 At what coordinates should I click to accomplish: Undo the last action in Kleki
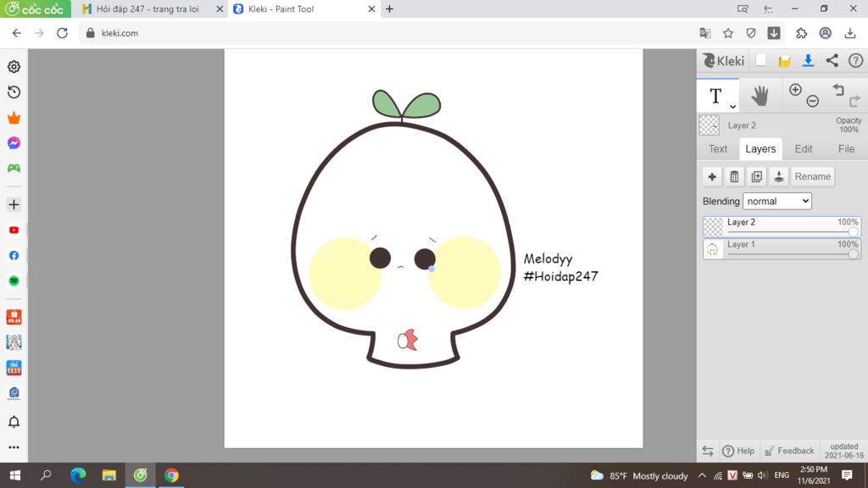[838, 90]
